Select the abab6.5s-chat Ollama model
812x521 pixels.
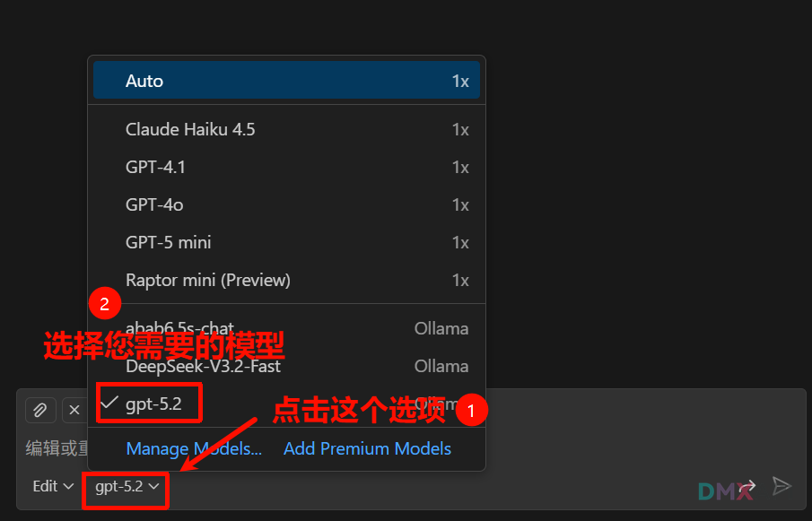click(286, 328)
